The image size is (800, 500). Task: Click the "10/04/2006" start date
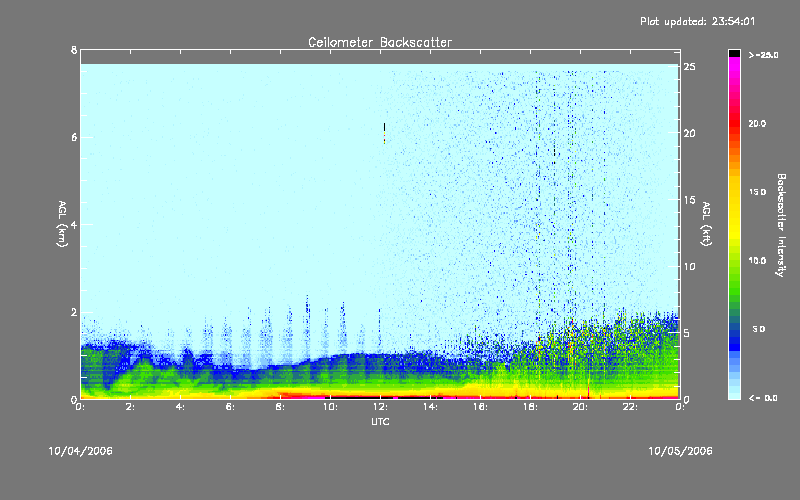[81, 451]
